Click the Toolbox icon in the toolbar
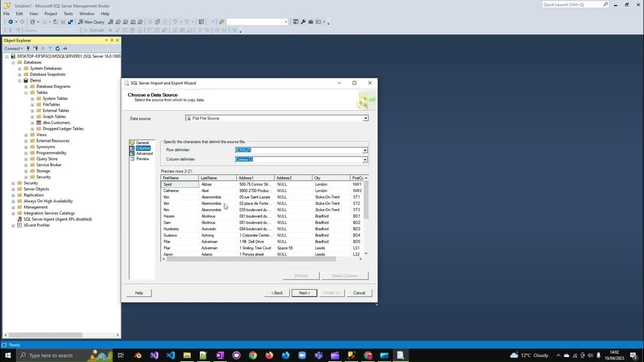Viewport: 644px width, 362px height. 311,22
